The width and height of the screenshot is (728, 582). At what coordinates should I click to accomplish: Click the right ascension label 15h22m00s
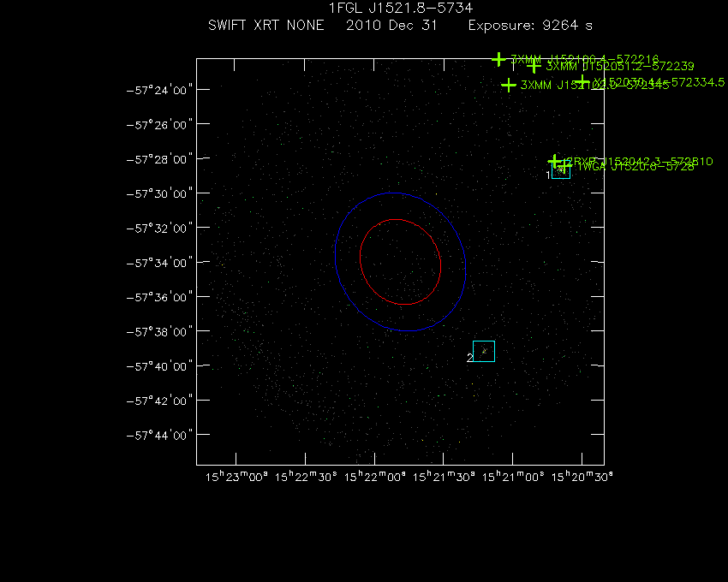(374, 477)
